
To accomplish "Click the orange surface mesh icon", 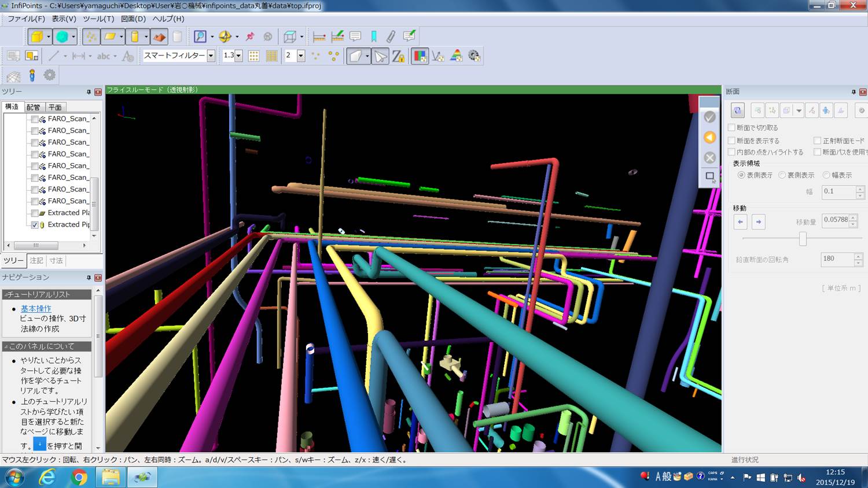I will pos(159,37).
